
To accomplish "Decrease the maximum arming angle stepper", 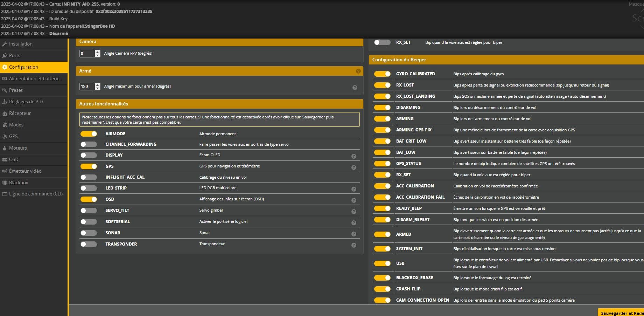I will tap(98, 88).
